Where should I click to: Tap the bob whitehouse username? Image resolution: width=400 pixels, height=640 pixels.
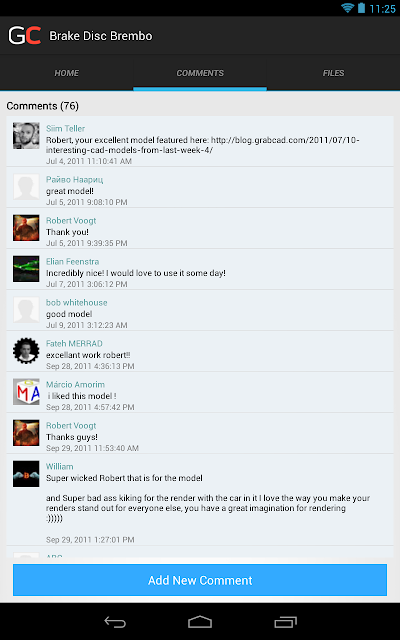(76, 302)
